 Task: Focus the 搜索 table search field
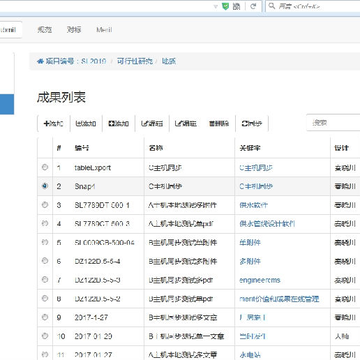tap(333, 123)
